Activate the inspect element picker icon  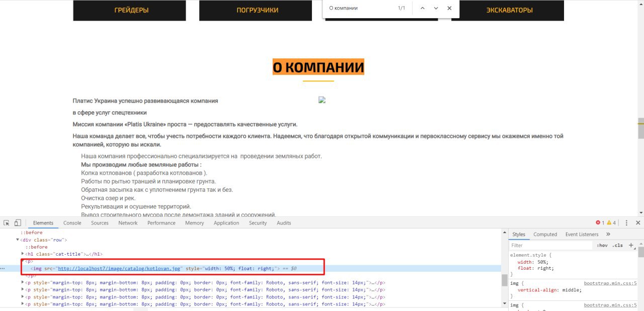pyautogui.click(x=7, y=223)
